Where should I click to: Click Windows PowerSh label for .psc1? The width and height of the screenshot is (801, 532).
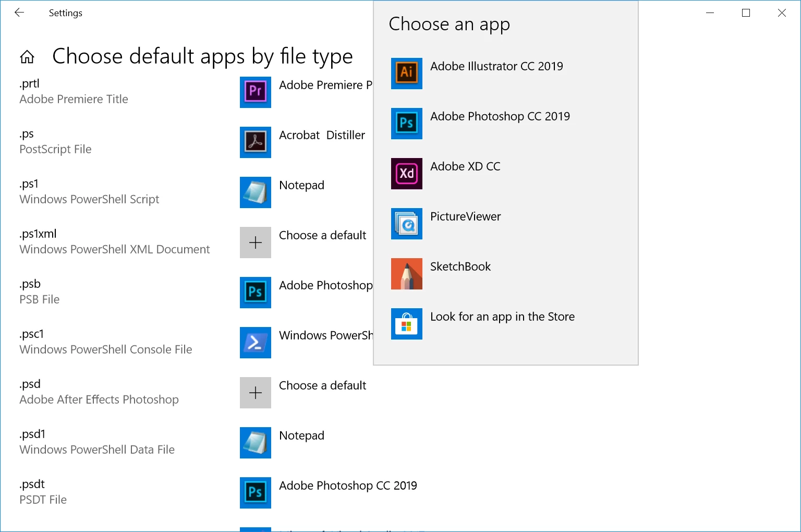click(326, 335)
